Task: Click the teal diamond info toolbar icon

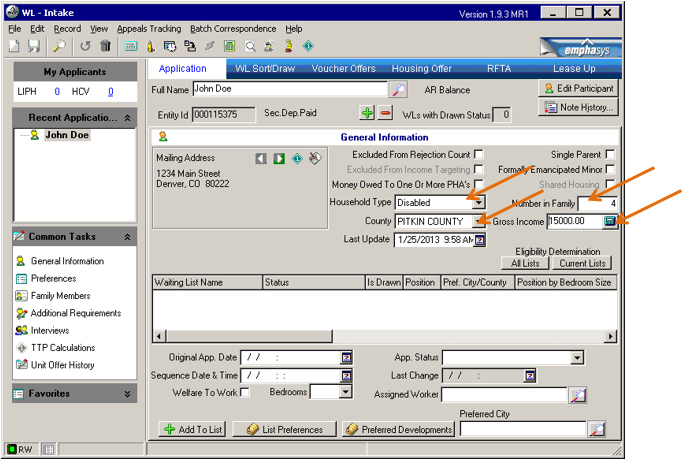Action: tap(308, 46)
